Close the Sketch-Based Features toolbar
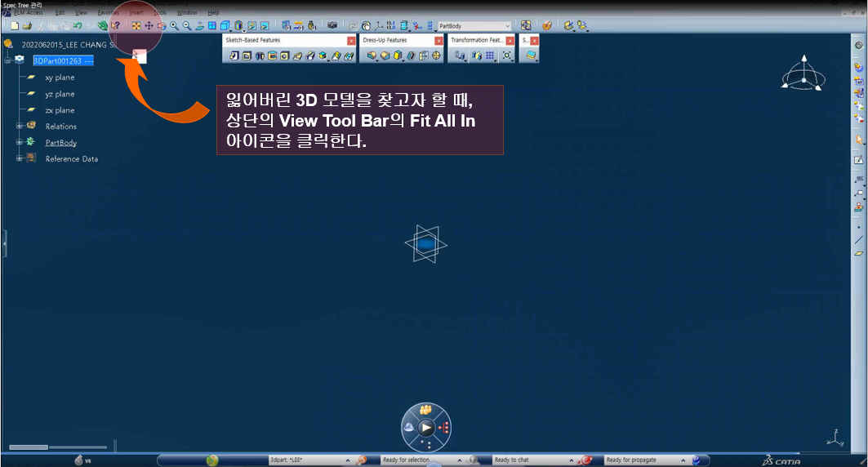Screen dimensions: 868x467 click(x=351, y=40)
